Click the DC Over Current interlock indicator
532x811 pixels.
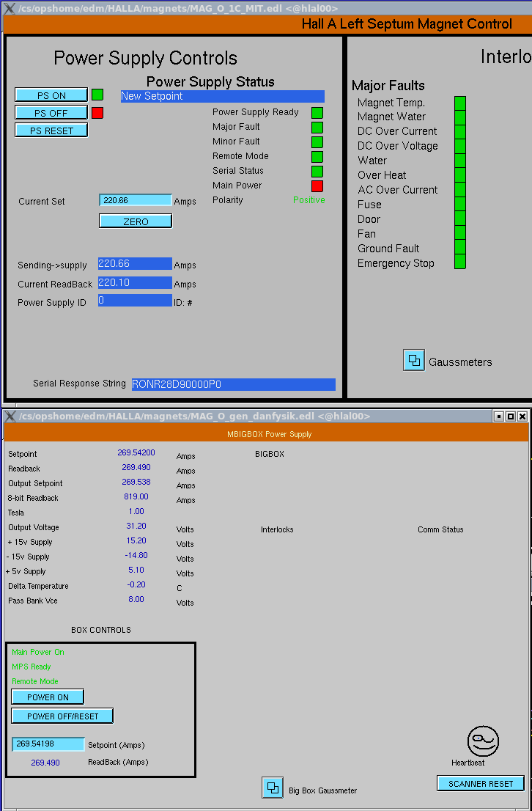(x=460, y=131)
